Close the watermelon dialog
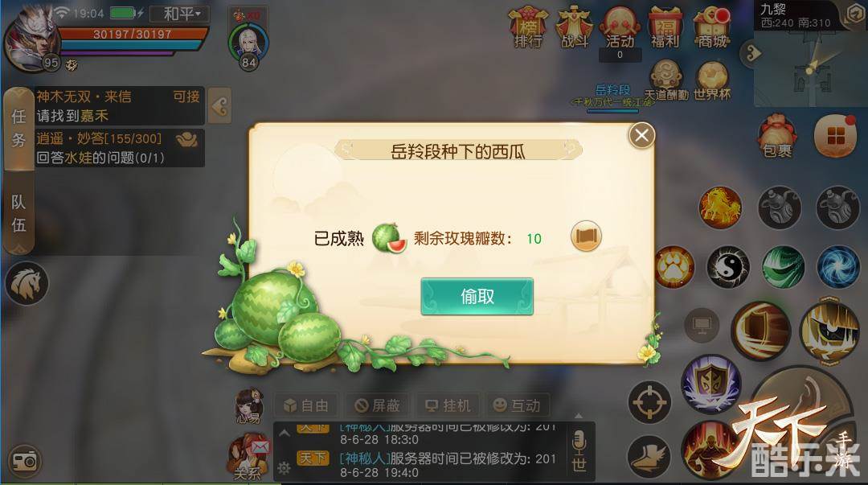Viewport: 868px width, 485px height. pos(641,135)
